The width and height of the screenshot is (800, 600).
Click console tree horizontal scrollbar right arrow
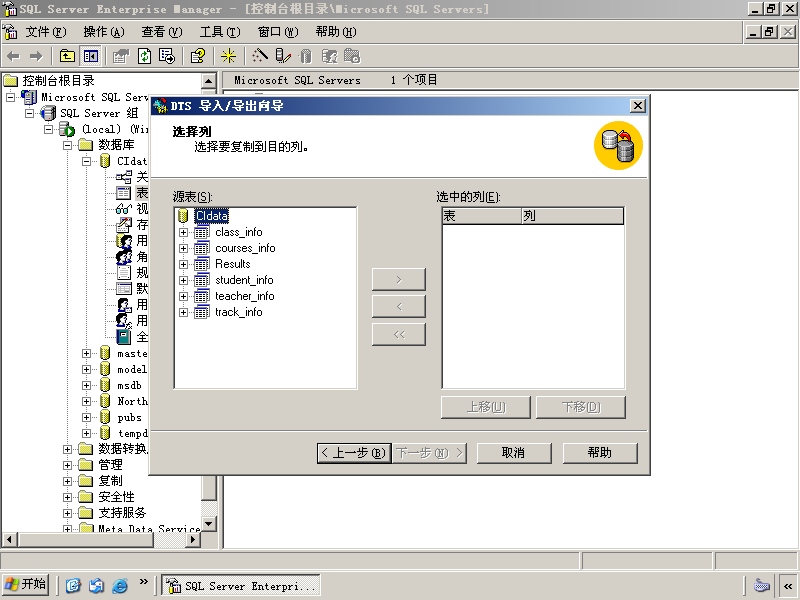[x=193, y=539]
